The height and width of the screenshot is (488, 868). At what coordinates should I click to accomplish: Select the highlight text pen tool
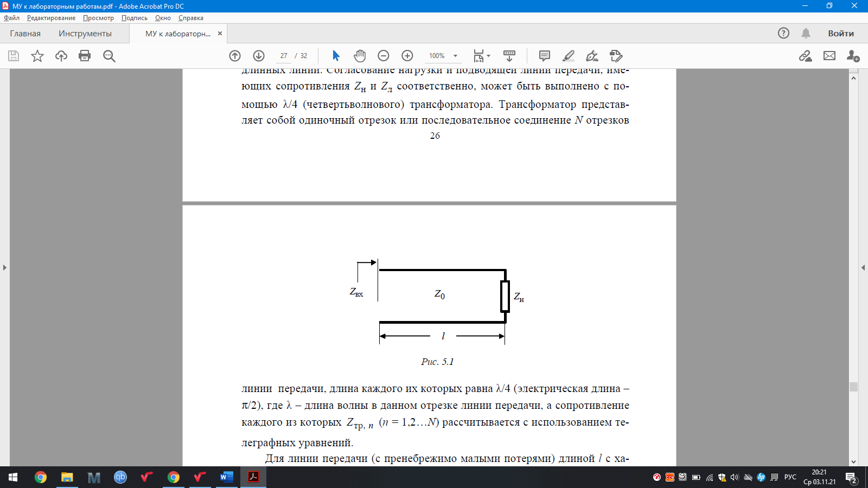click(569, 56)
